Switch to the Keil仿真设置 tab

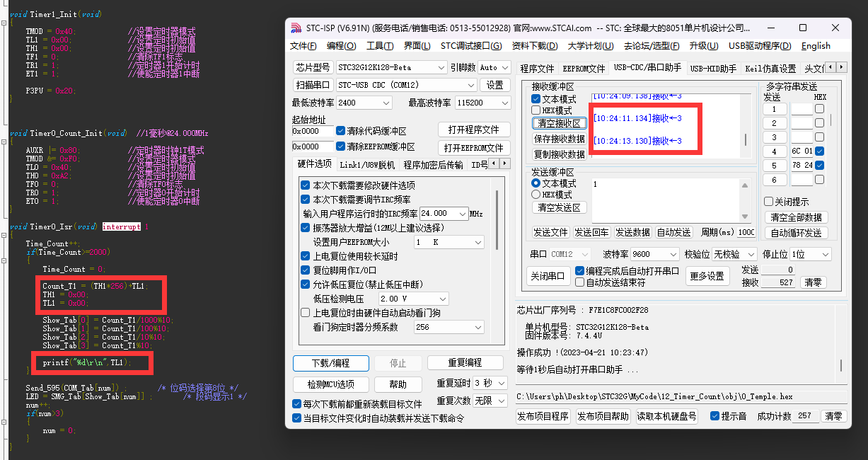coord(770,69)
